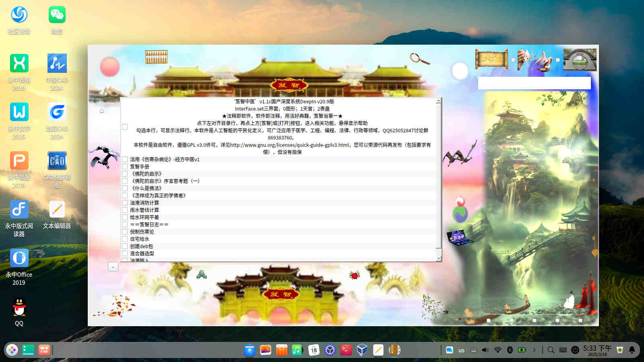Check 活用《伤寒杂病论》-经方中医v1 checkbox
Image resolution: width=644 pixels, height=362 pixels.
point(125,159)
